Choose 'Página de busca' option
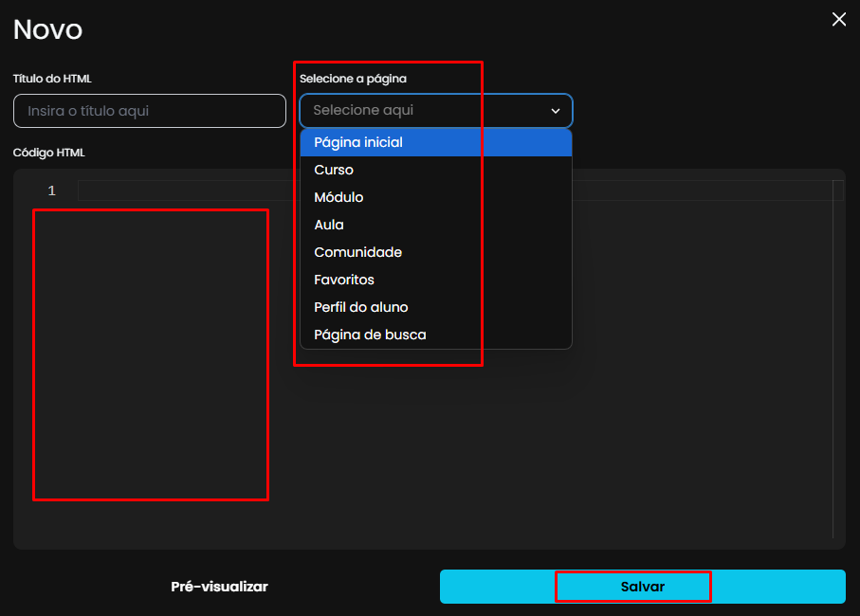860x616 pixels. [436, 335]
